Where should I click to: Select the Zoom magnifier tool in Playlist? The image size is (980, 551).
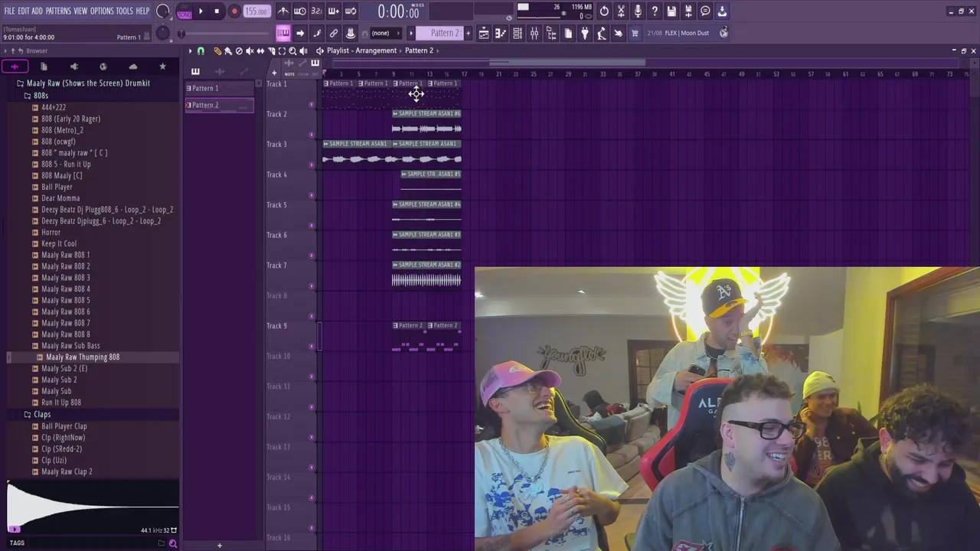(292, 51)
